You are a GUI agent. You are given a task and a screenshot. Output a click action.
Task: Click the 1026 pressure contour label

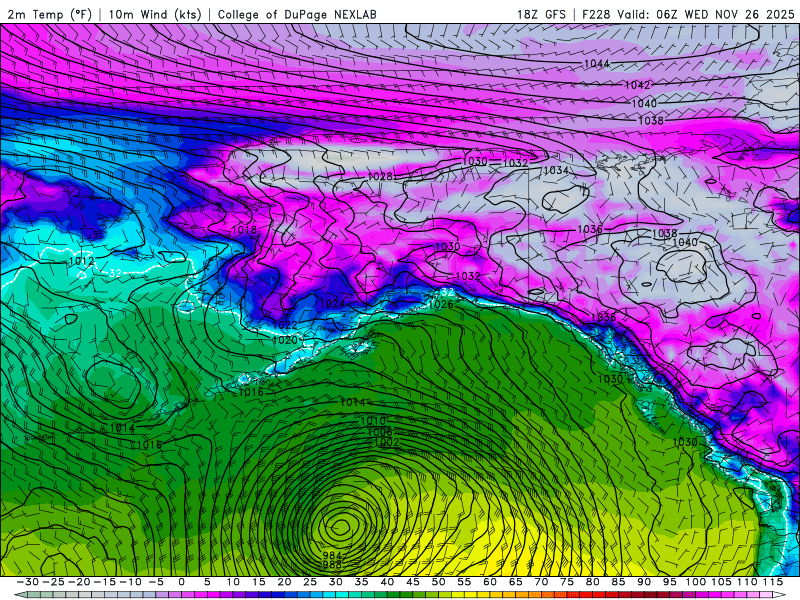pyautogui.click(x=441, y=305)
